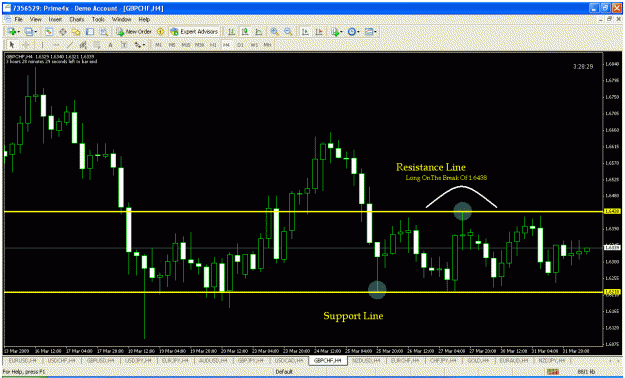Toggle Chart Shift from right border
The height and width of the screenshot is (378, 625).
pyautogui.click(x=319, y=32)
